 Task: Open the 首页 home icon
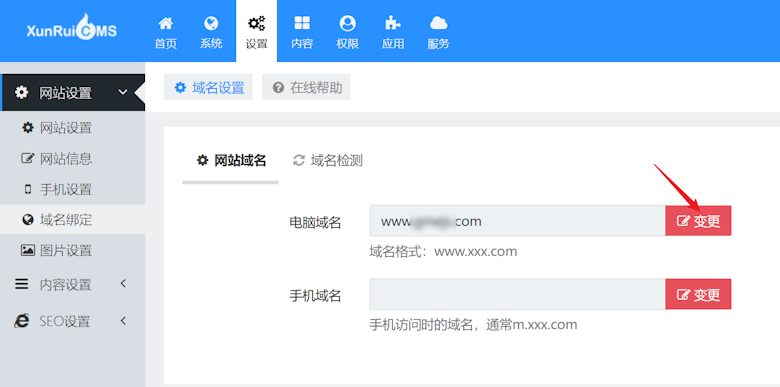[x=165, y=23]
